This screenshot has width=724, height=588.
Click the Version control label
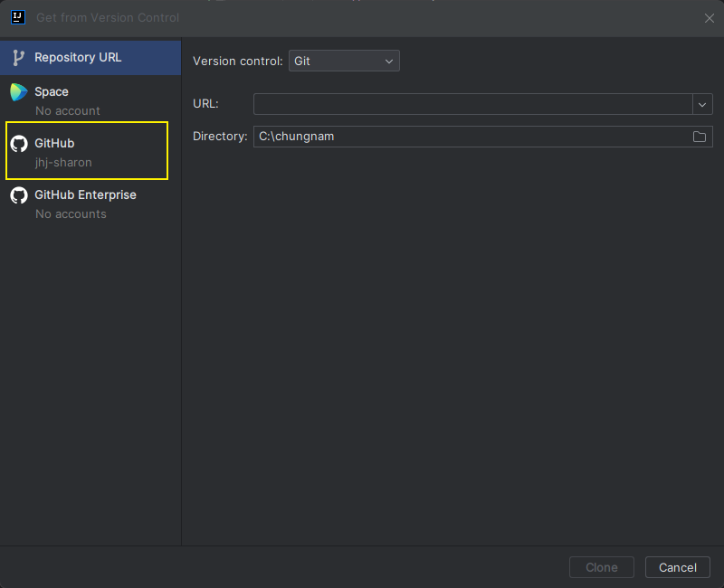tap(237, 61)
